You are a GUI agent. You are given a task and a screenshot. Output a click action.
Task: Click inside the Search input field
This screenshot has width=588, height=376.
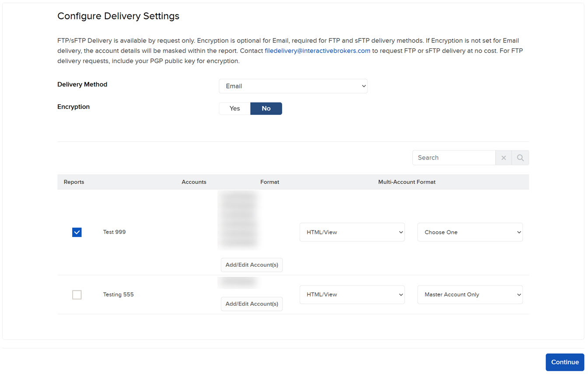coord(454,157)
